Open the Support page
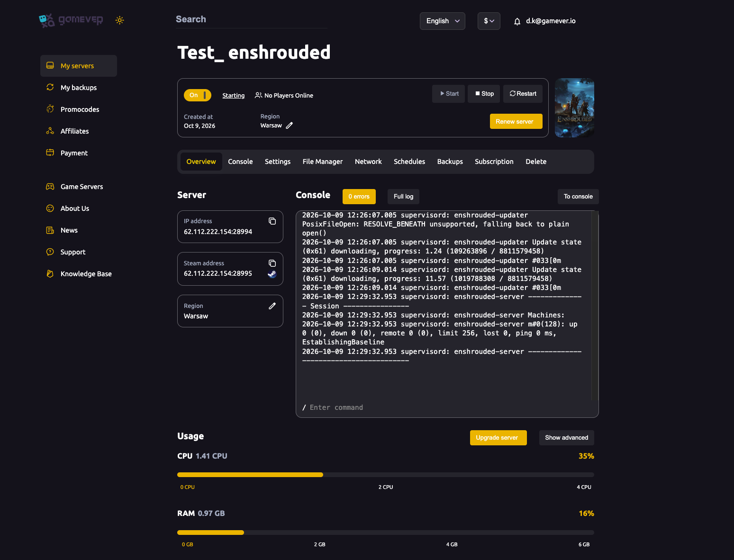This screenshot has width=734, height=560. point(79,252)
